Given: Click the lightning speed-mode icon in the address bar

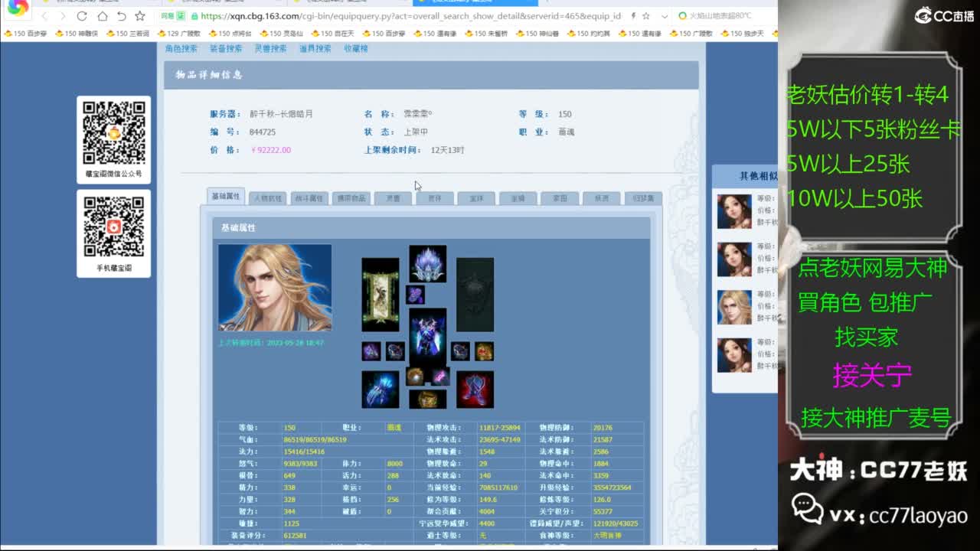Looking at the screenshot, I should point(633,15).
